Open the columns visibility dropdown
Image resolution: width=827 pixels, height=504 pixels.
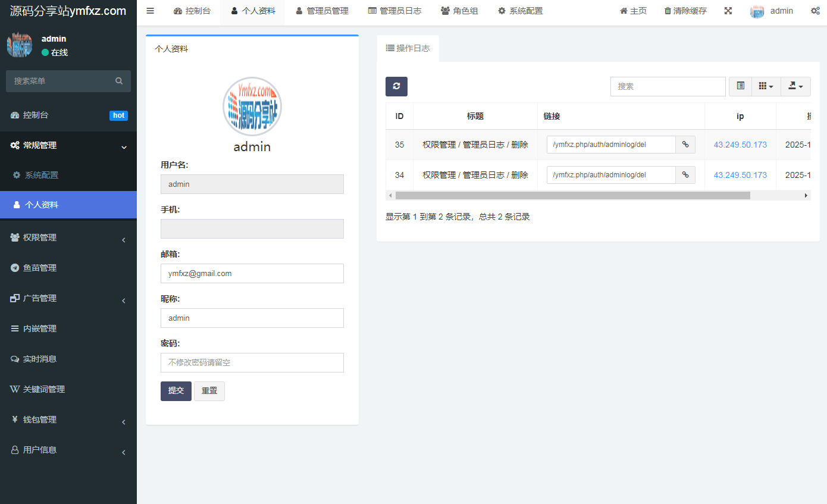[x=766, y=86]
